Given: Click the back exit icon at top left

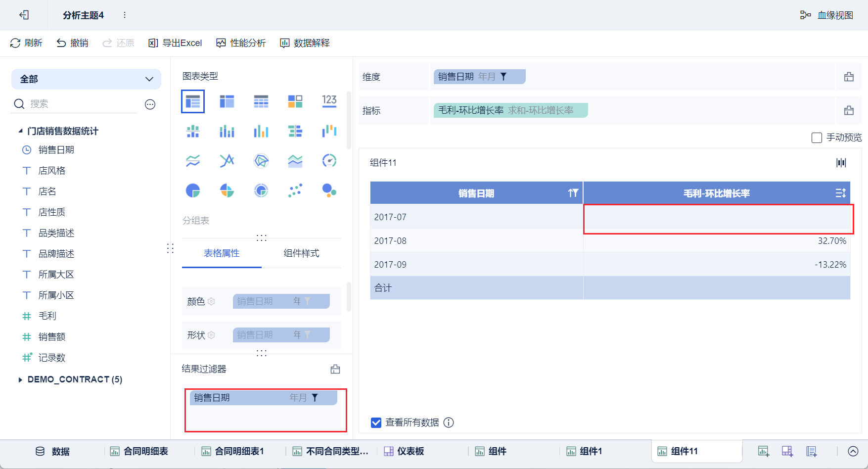Looking at the screenshot, I should pos(24,15).
